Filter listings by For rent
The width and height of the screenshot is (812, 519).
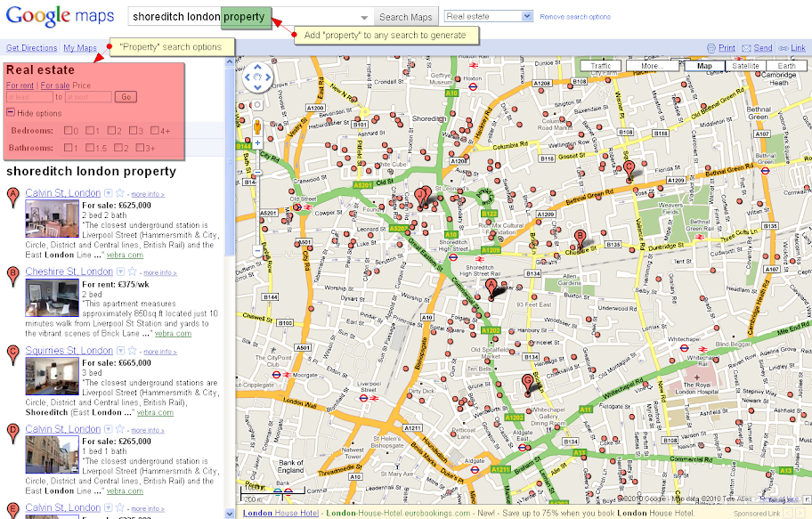pos(20,85)
